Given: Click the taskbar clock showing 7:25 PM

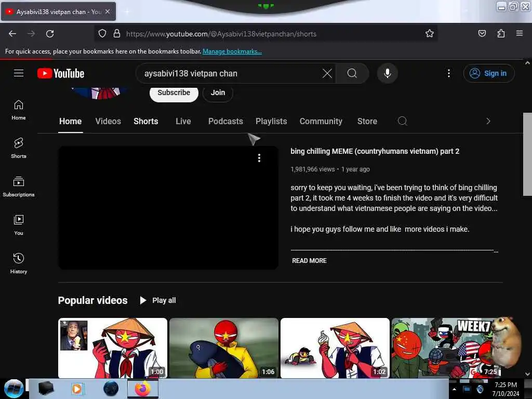Looking at the screenshot, I should point(506,389).
